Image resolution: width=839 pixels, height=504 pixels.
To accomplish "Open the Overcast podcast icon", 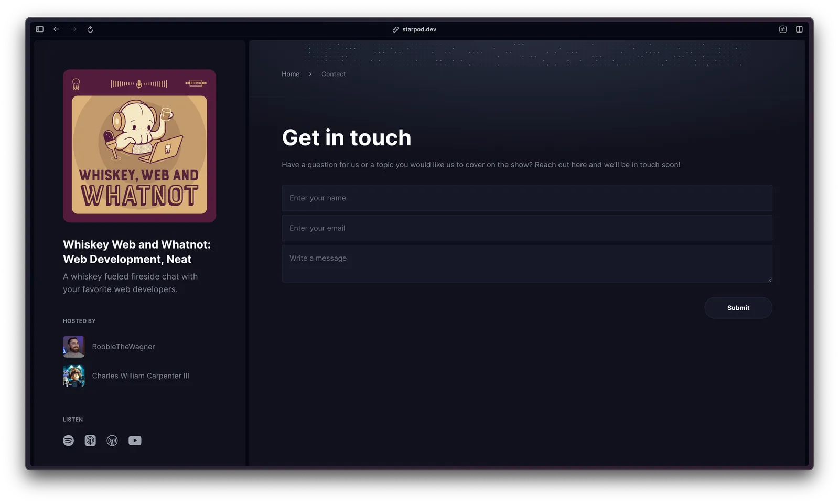I will coord(112,441).
